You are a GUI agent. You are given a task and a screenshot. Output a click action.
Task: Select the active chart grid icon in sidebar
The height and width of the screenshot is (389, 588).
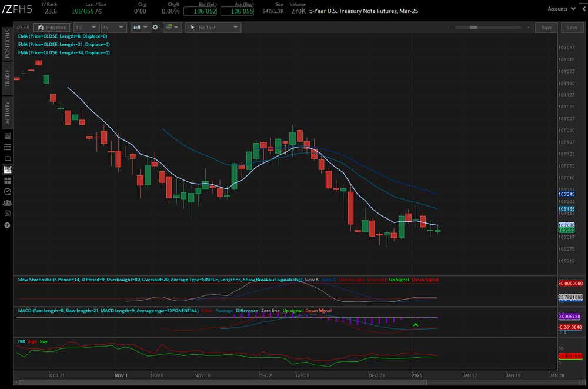pyautogui.click(x=7, y=169)
